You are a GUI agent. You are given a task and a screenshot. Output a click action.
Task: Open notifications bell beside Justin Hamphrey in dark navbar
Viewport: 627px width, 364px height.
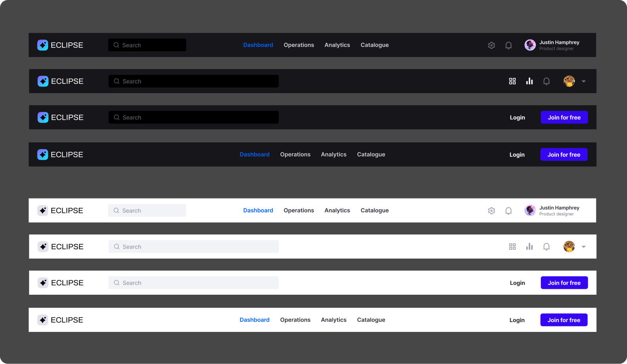(x=508, y=45)
